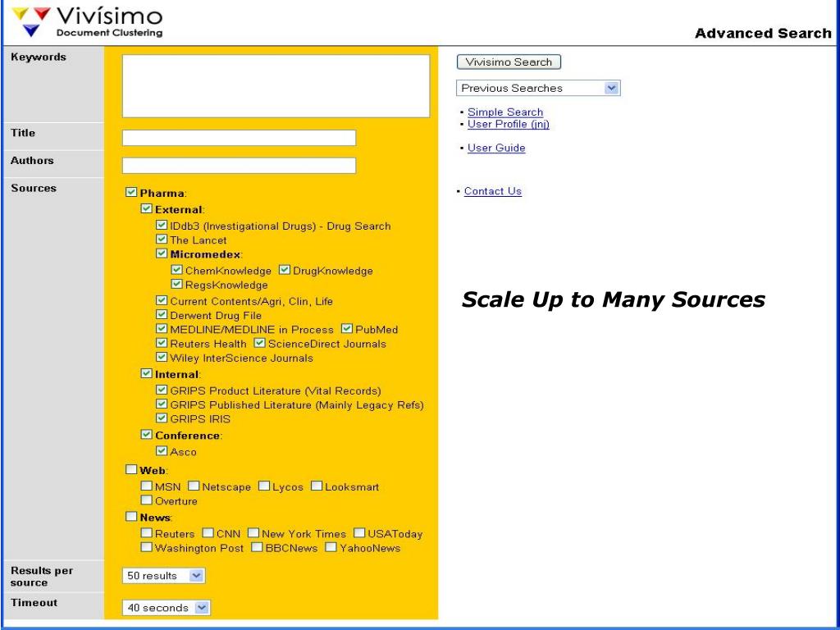This screenshot has height=630, width=840.
Task: Uncheck the Asco checkbox
Action: click(x=162, y=450)
